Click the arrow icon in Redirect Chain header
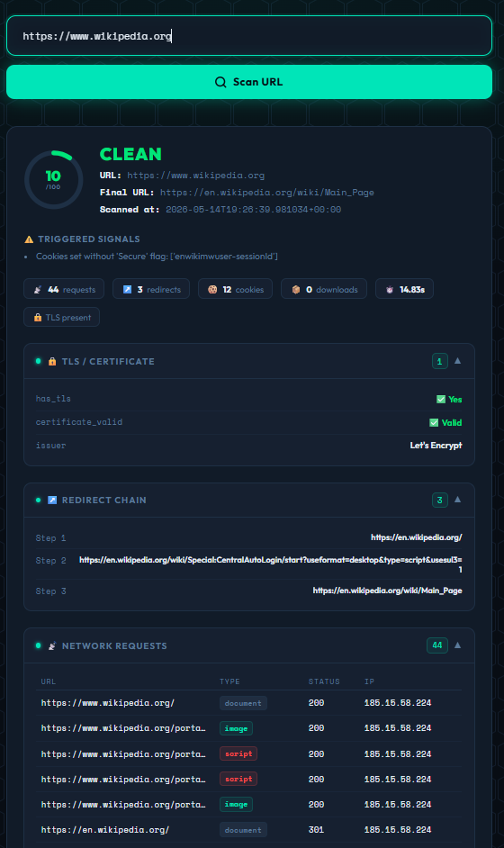This screenshot has width=504, height=848. tap(52, 500)
